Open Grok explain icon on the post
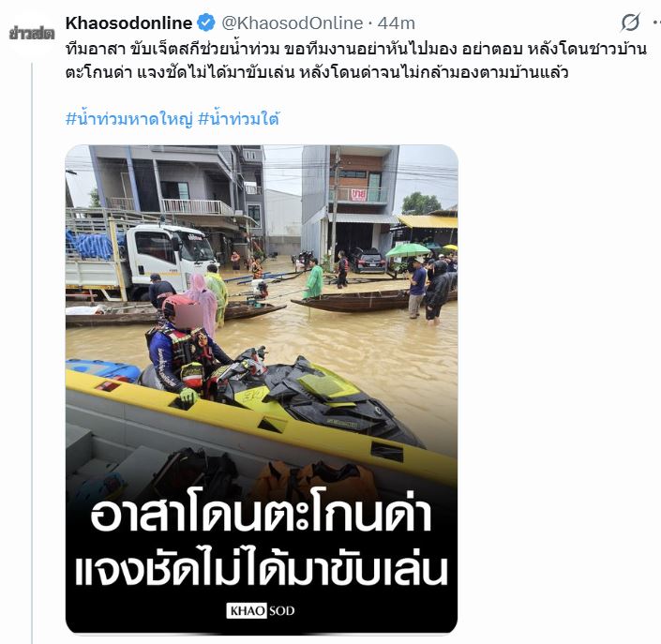This screenshot has width=661, height=644. [x=631, y=22]
